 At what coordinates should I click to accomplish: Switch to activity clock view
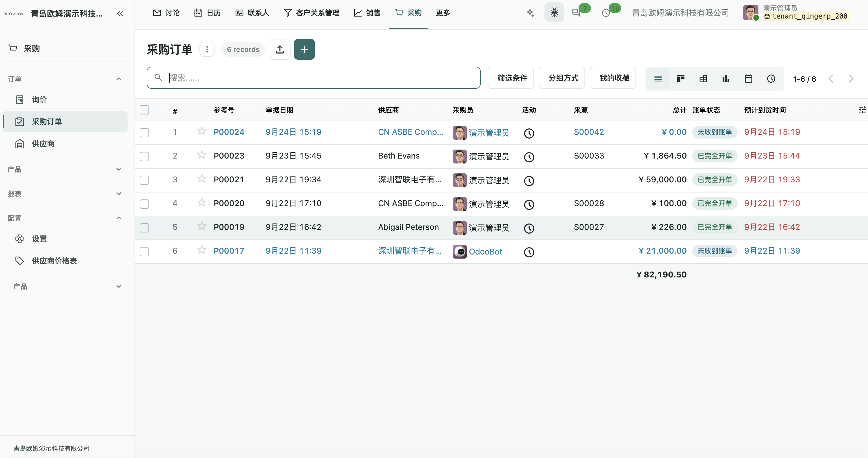tap(771, 79)
